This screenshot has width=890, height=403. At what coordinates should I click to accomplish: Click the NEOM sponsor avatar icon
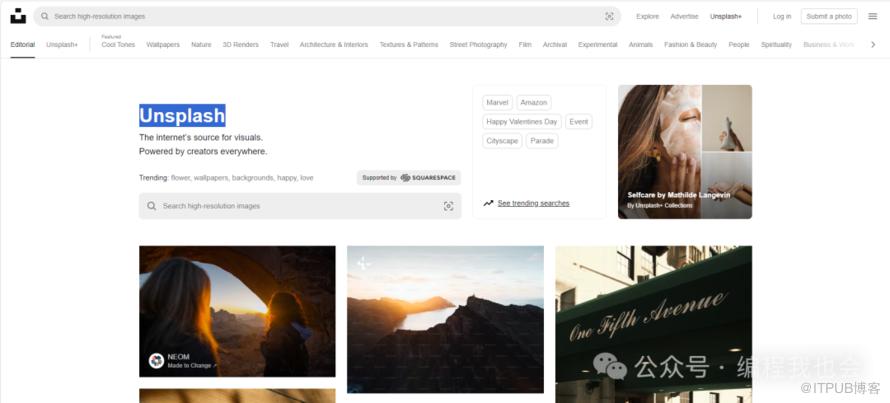tap(156, 361)
